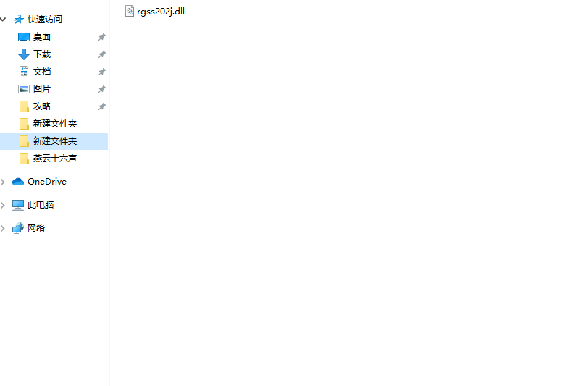Click the 文档 document page icon
Image resolution: width=588 pixels, height=386 pixels.
pyautogui.click(x=24, y=72)
